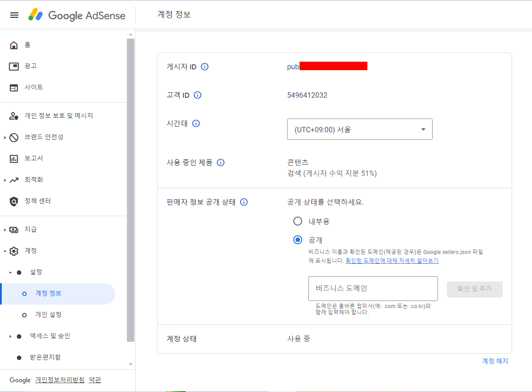Show info tooltip for 판매자 정보 공개 상태
Viewport: 532px width, 392px height.
click(x=244, y=202)
